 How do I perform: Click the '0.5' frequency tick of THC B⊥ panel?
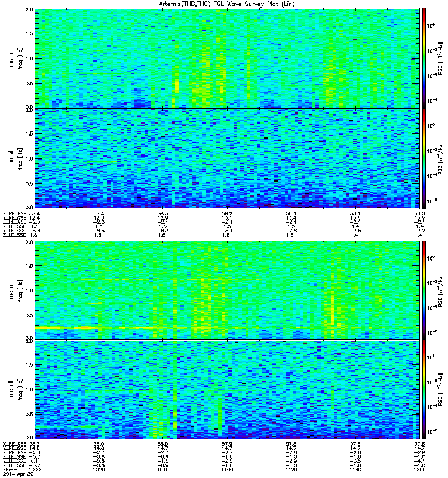pyautogui.click(x=29, y=315)
